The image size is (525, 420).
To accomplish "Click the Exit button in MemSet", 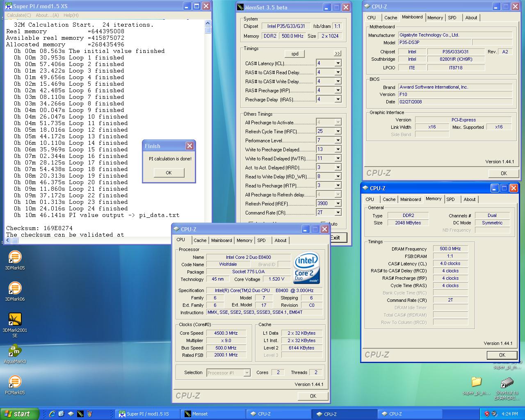I will [338, 237].
